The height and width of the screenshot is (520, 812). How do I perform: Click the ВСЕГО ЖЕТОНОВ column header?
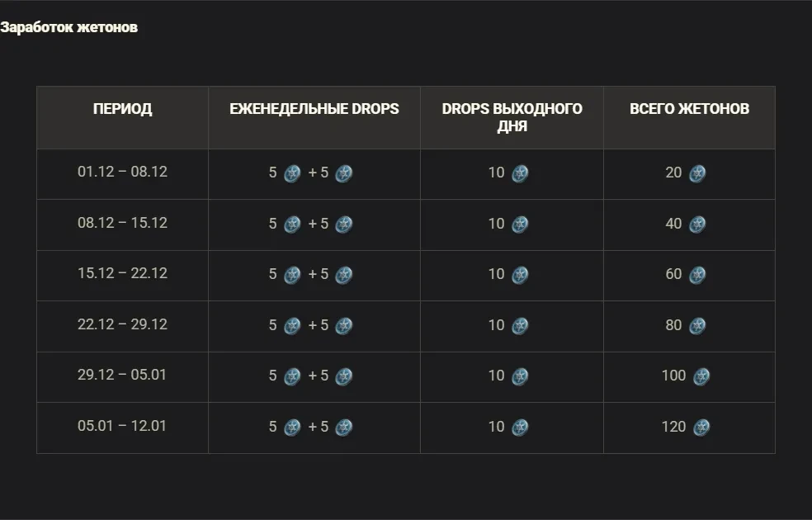point(689,109)
